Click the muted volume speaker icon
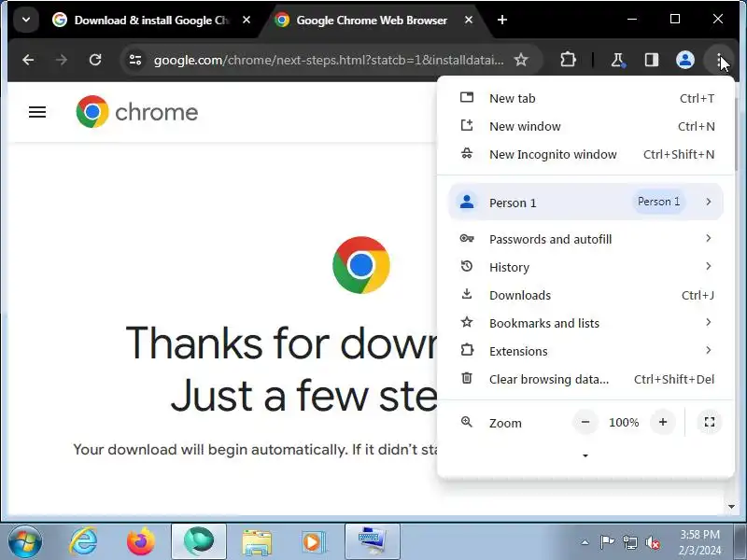The image size is (747, 560). pyautogui.click(x=653, y=542)
